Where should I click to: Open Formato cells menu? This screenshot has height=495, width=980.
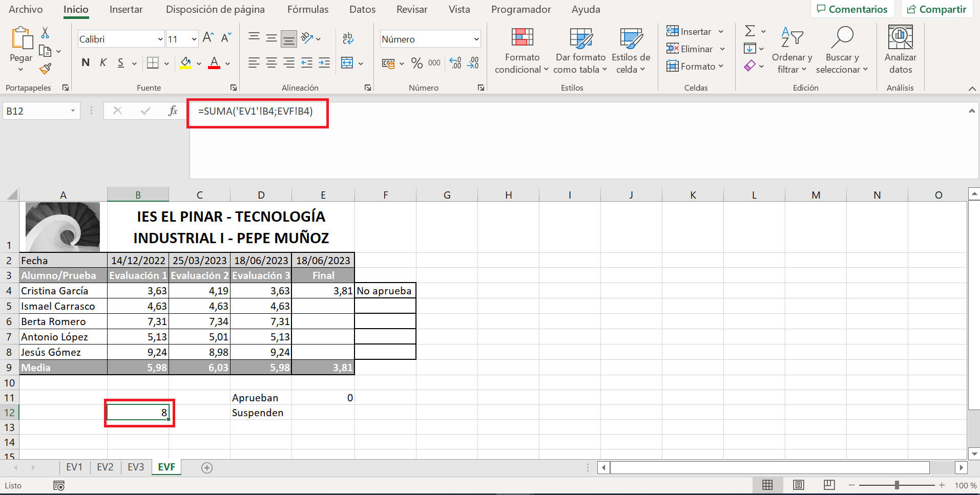point(695,66)
